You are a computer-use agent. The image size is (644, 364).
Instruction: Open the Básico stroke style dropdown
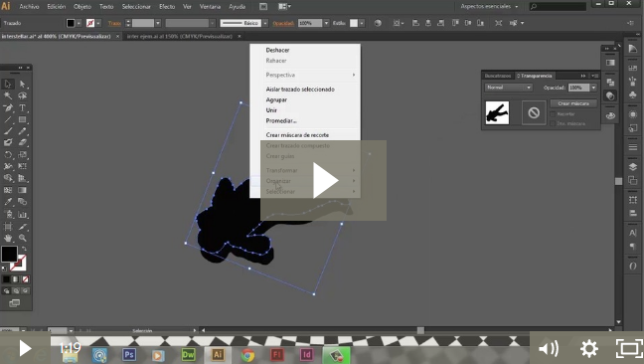(x=265, y=23)
